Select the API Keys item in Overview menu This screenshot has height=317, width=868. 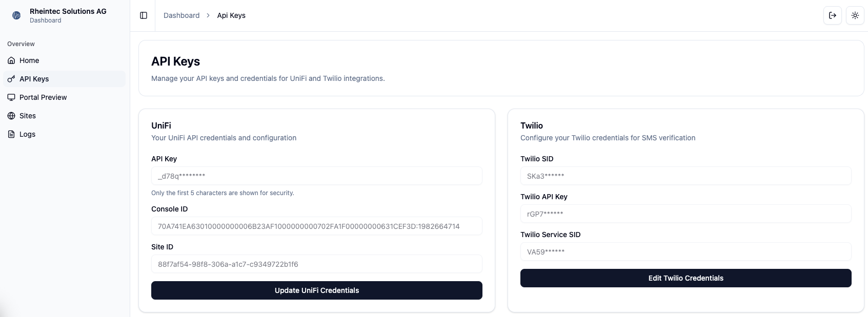[34, 79]
